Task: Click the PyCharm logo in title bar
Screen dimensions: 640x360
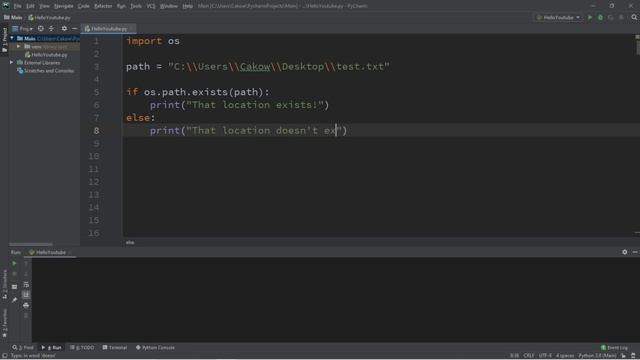Action: click(x=6, y=6)
